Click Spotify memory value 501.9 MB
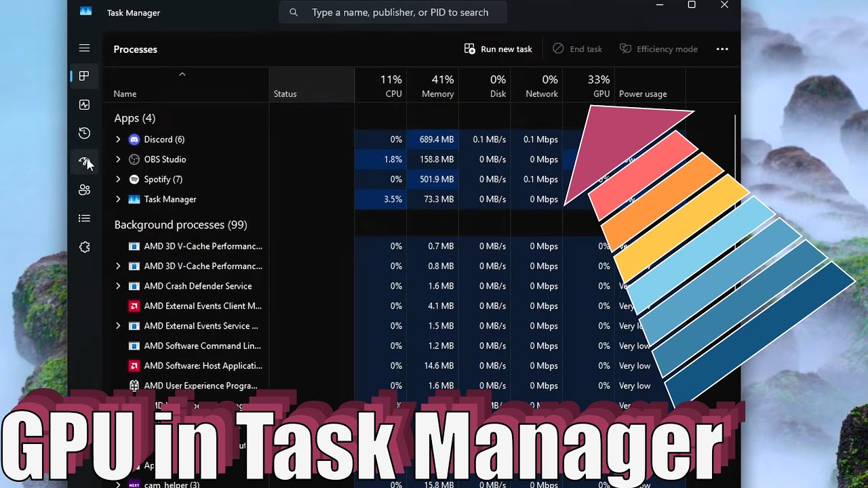The height and width of the screenshot is (488, 868). 437,180
